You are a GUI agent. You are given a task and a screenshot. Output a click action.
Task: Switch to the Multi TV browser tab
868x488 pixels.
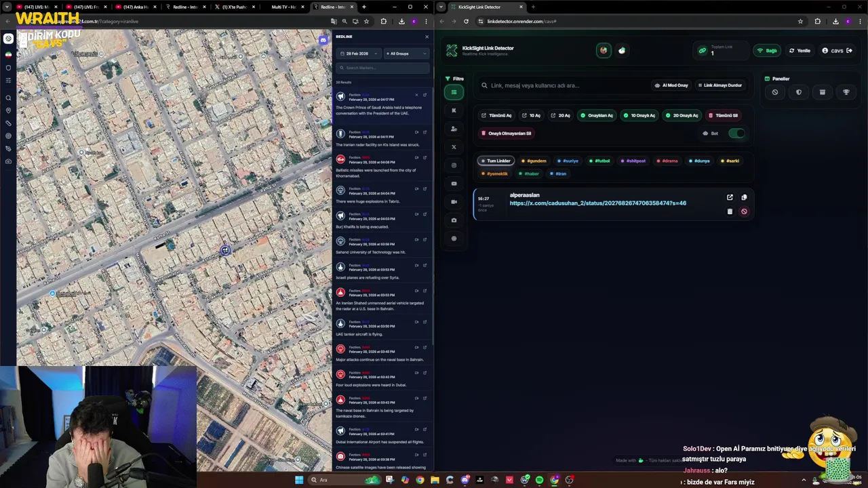pyautogui.click(x=285, y=7)
